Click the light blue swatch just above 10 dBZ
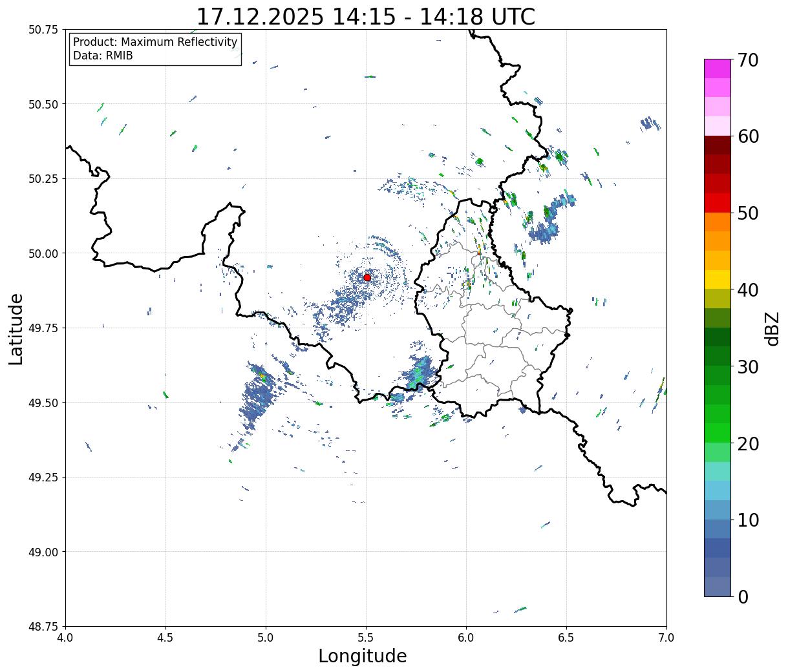Screen dimensions: 788x672 point(718,510)
